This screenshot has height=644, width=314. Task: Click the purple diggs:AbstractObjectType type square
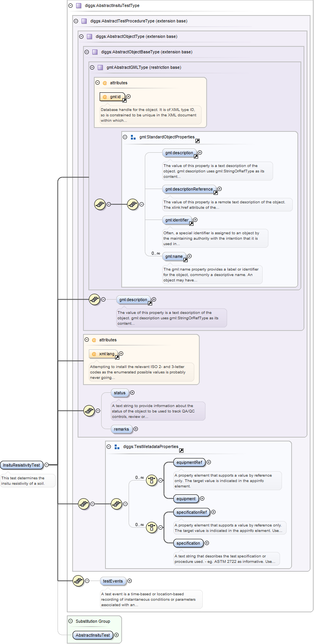point(90,36)
